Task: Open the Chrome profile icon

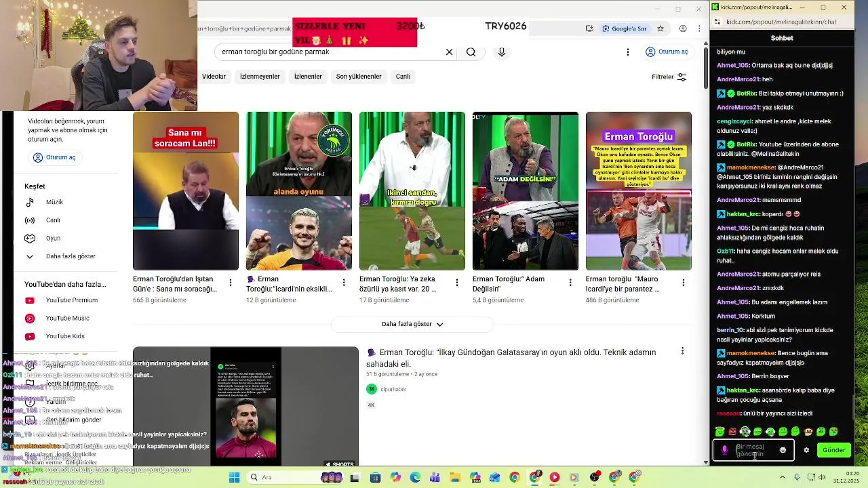Action: click(683, 28)
